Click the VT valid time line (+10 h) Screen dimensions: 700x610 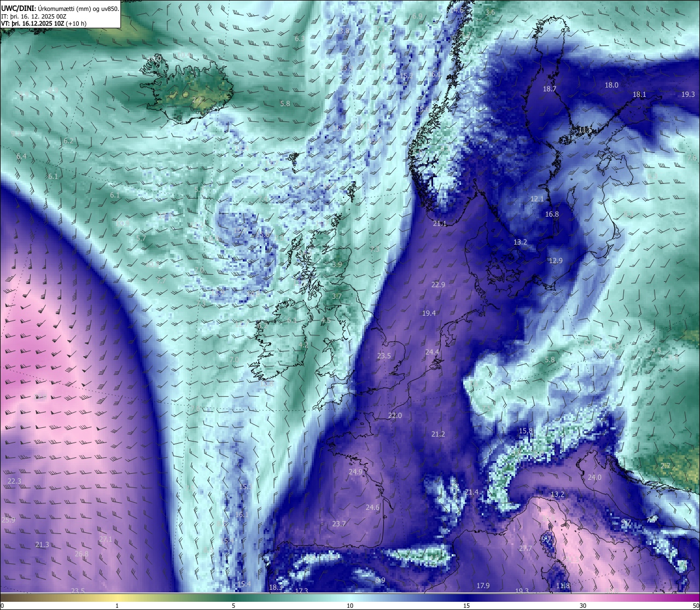(x=44, y=24)
